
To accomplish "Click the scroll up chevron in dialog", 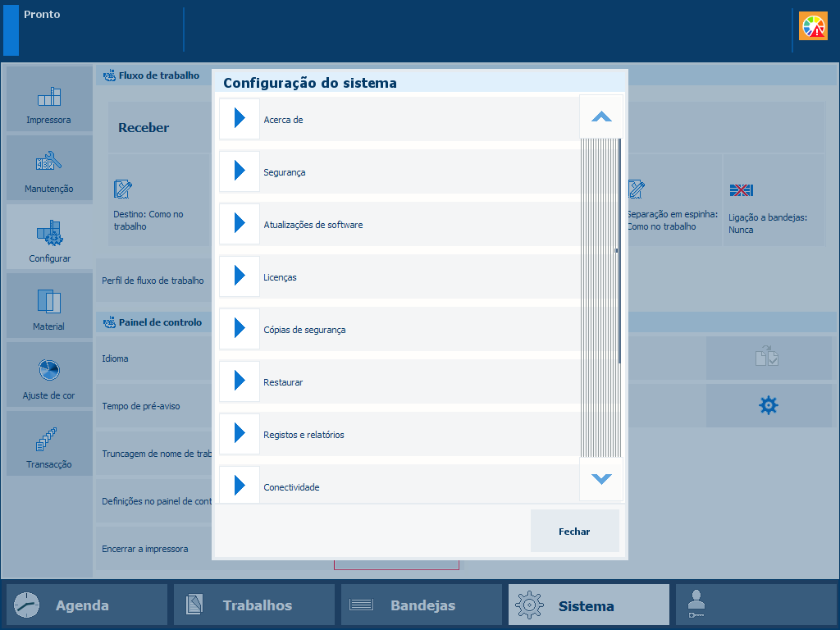I will tap(601, 116).
